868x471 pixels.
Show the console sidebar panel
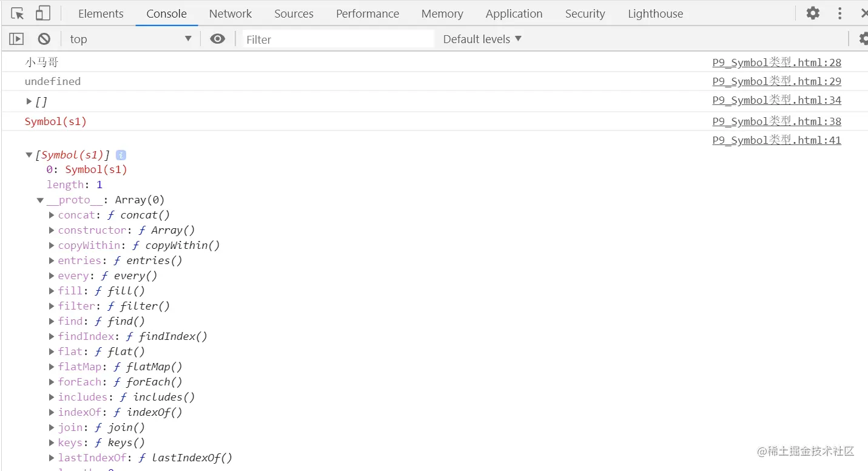coord(16,39)
